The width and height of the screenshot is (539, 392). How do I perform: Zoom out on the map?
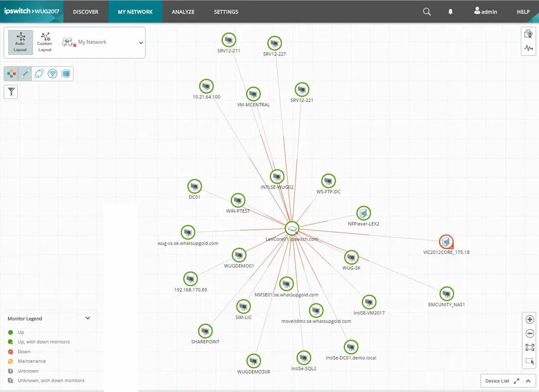tap(530, 334)
